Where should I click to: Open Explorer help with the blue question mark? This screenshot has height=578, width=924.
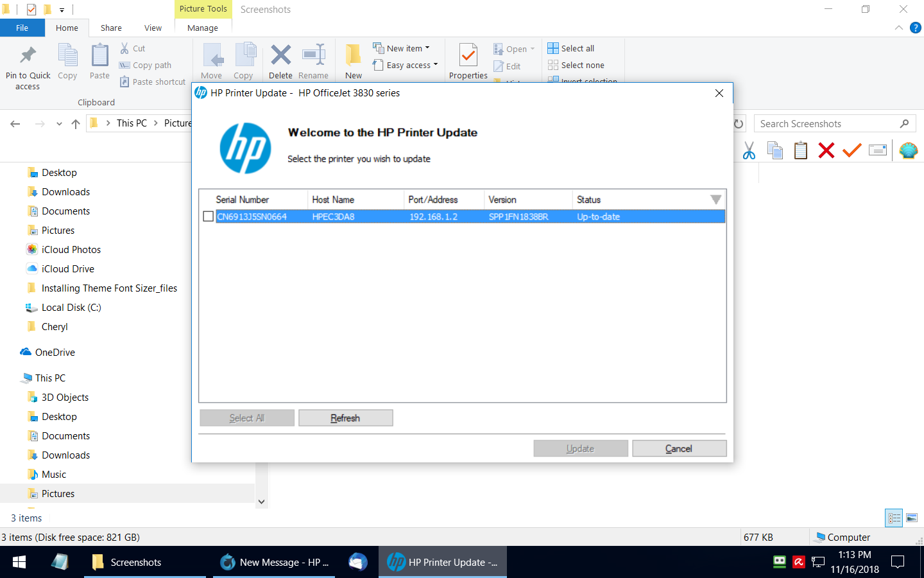coord(916,28)
